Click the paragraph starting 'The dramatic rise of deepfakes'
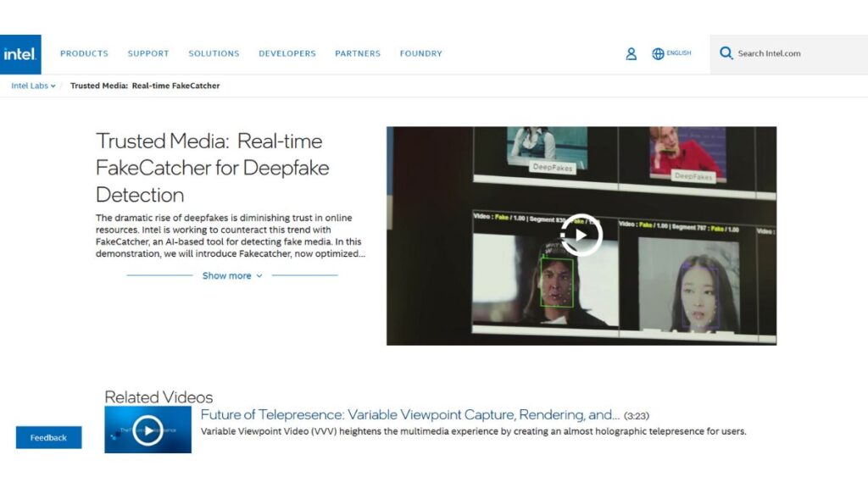Viewport: 868px width, 488px height. 231,236
